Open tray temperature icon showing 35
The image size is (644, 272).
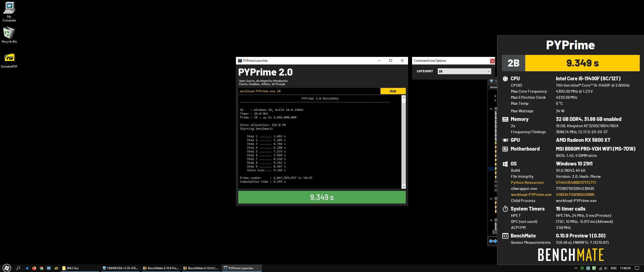tap(582, 268)
